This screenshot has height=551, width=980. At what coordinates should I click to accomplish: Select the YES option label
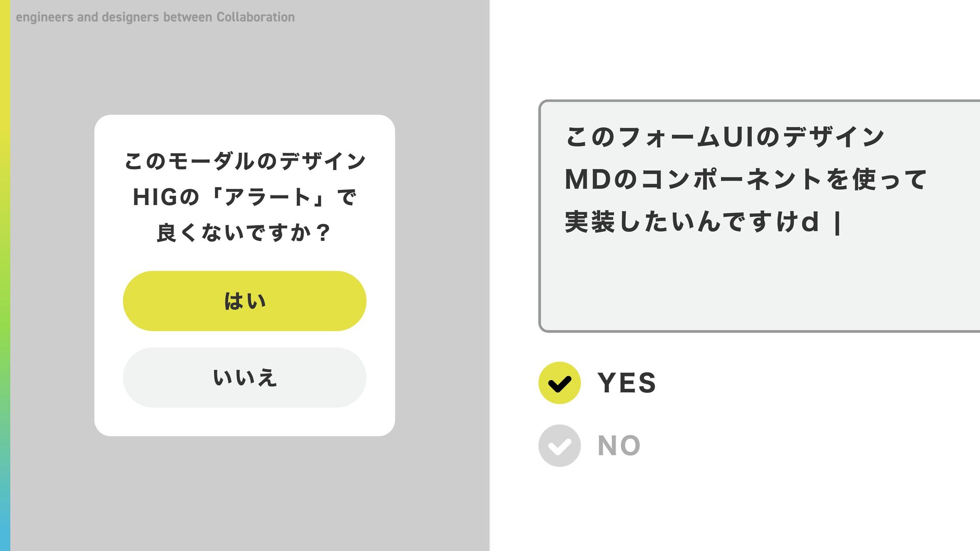tap(627, 383)
